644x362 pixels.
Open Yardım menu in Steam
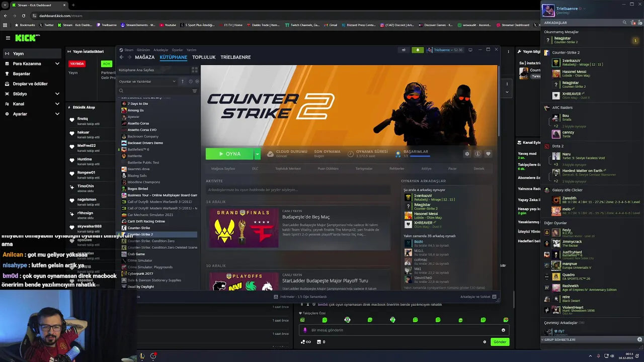[191, 50]
